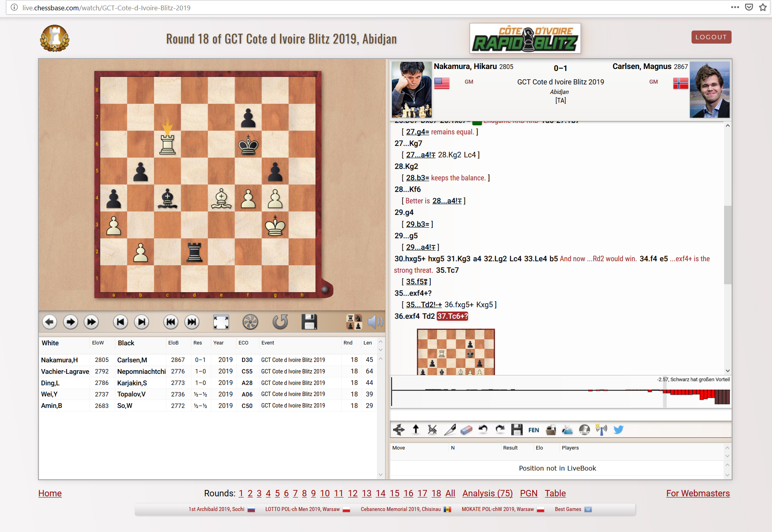Screen dimensions: 772x532
Task: Click the save floppy icon below board
Action: (x=309, y=322)
